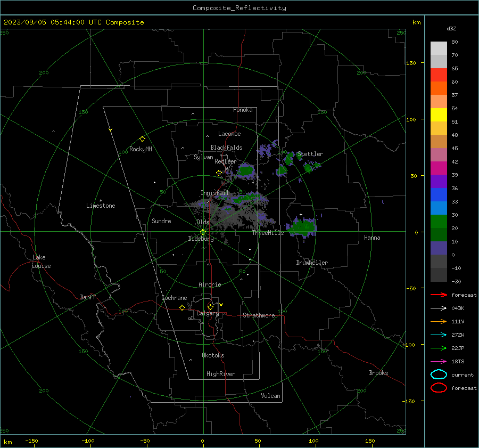Click the ThreeHills city label
Screen dimensions: 479x448
click(x=268, y=233)
